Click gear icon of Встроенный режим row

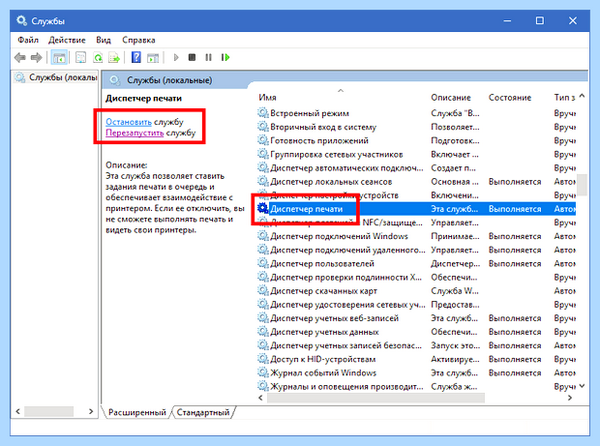point(263,113)
